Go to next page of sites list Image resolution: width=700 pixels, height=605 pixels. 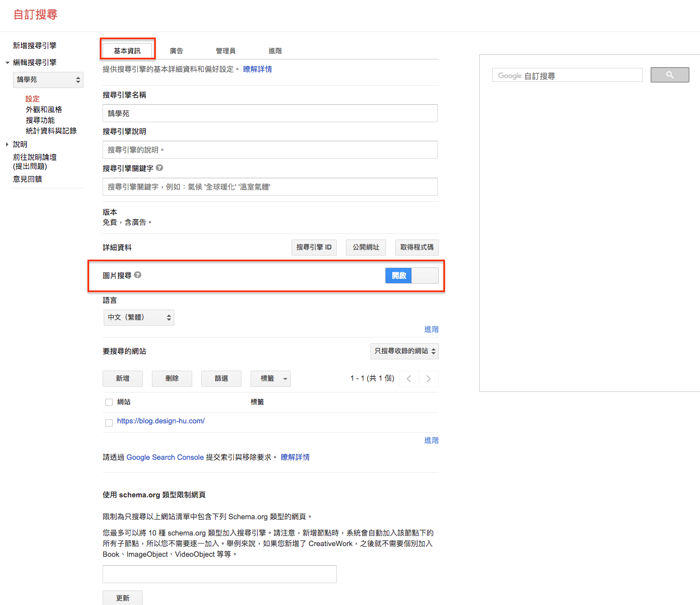coord(429,378)
